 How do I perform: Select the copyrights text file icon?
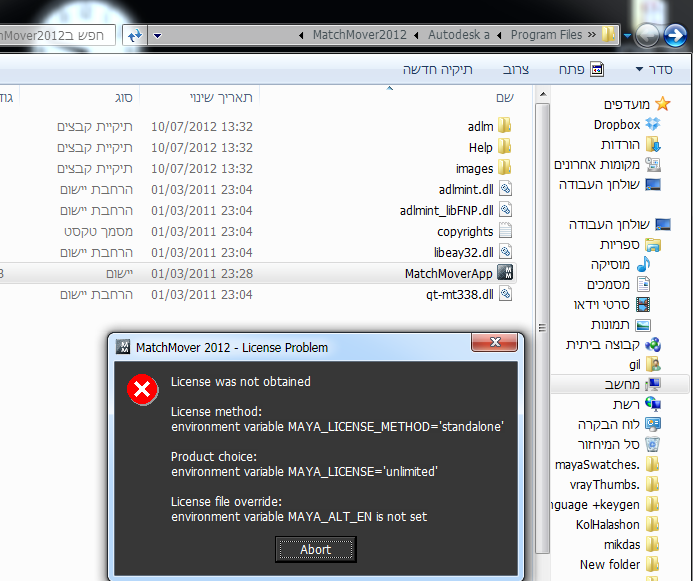pos(506,231)
